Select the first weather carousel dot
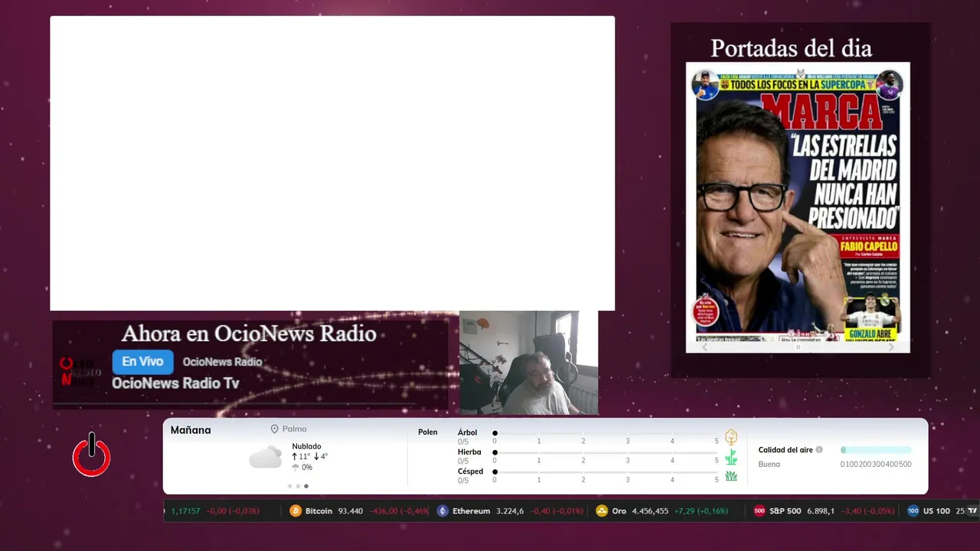Image resolution: width=980 pixels, height=551 pixels. 289,486
